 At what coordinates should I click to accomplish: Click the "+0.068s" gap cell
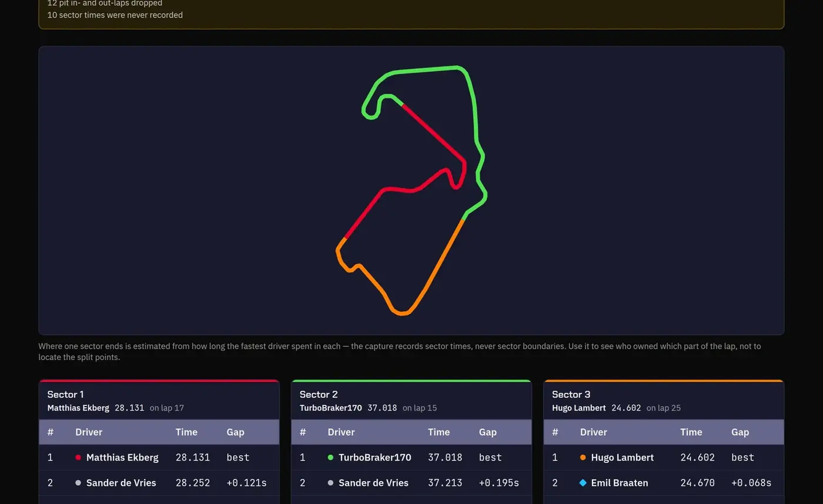(751, 483)
